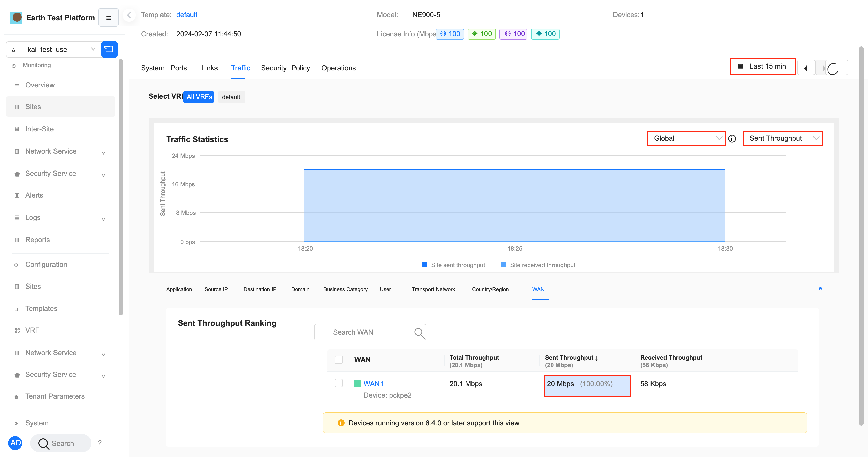
Task: Click the Alerts sidebar icon
Action: (17, 195)
